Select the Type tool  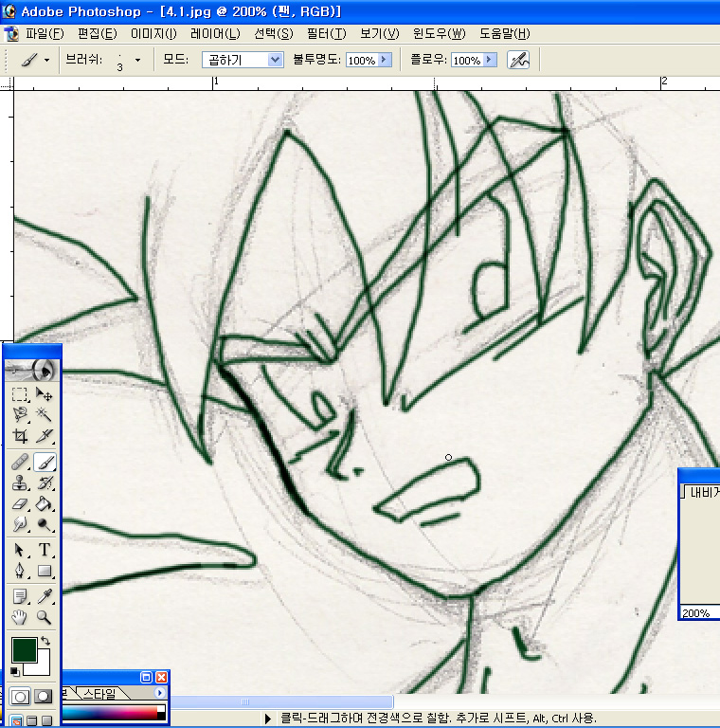point(45,550)
